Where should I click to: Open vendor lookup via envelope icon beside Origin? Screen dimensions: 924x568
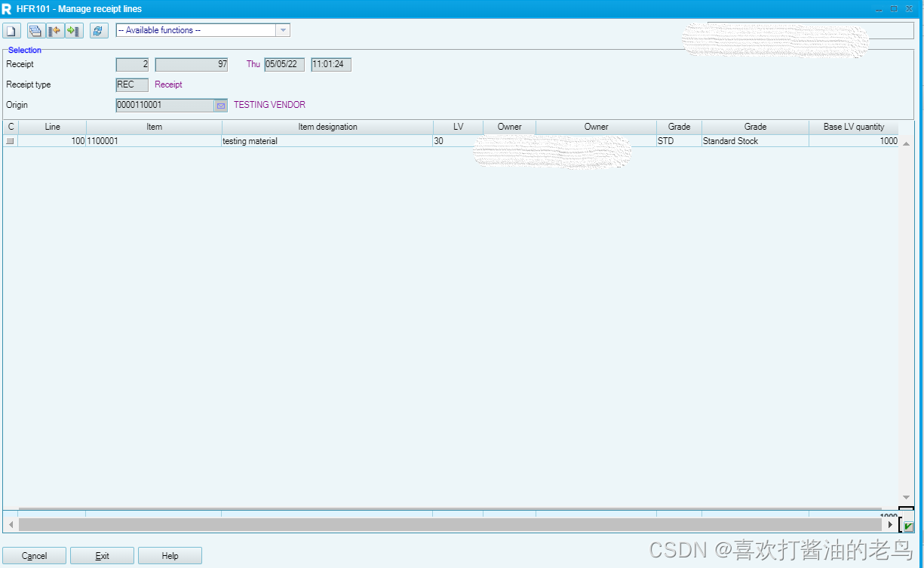click(x=219, y=105)
